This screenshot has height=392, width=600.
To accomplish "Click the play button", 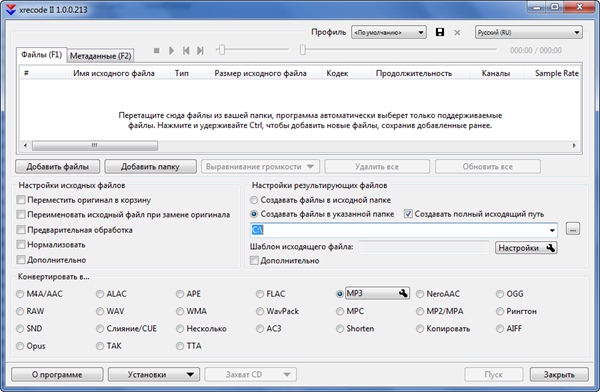I will [171, 51].
